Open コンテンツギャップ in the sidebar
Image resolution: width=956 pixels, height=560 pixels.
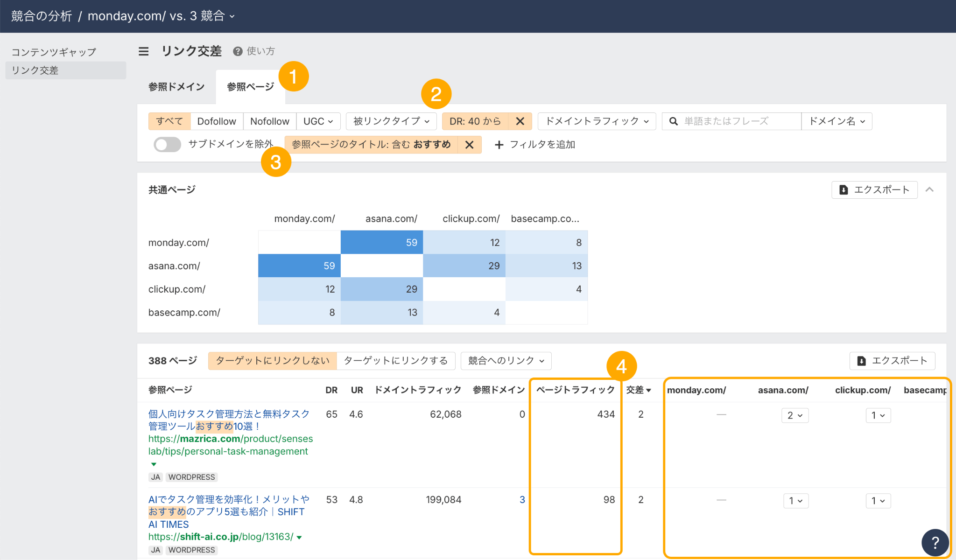pos(54,52)
